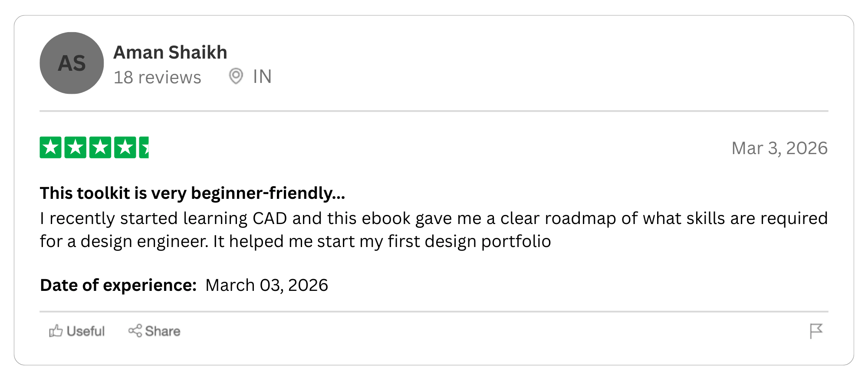This screenshot has height=379, width=868.
Task: Click the thumbs-up icon
Action: coord(56,331)
